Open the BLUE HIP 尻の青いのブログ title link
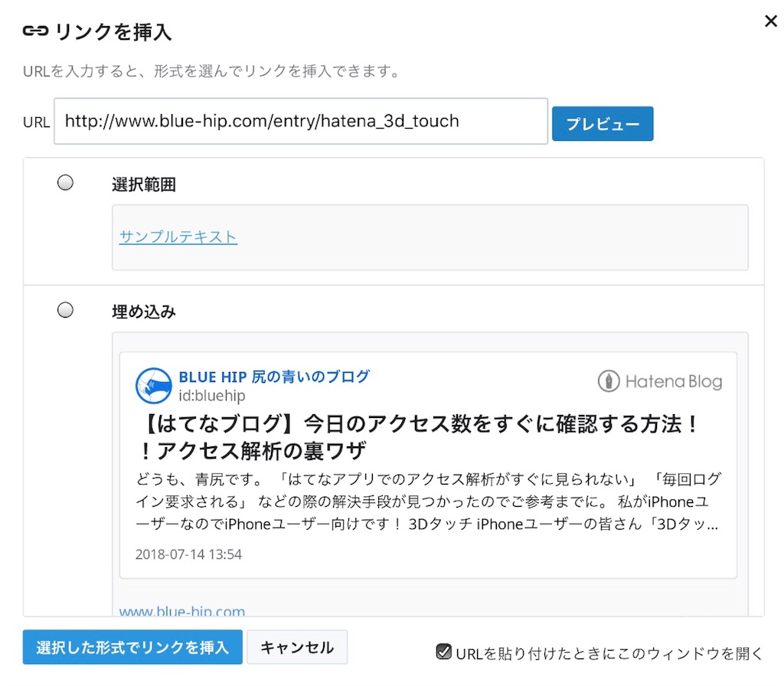Screen dimensions: 784x686 (274, 377)
